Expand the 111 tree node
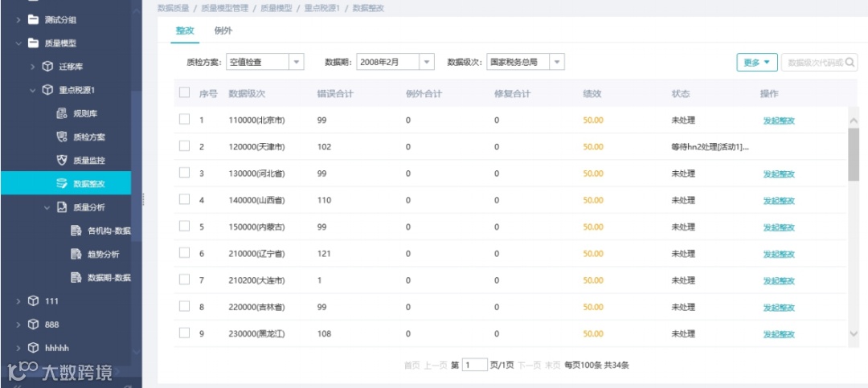Viewport: 868px width, 388px height. (x=18, y=301)
